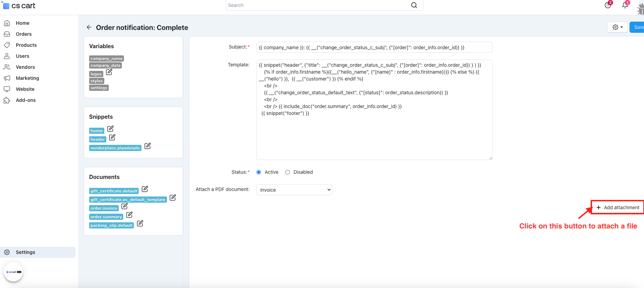Screen dimensions: 644x288
Task: Click the Add-ons puzzle icon
Action: [x=7, y=100]
